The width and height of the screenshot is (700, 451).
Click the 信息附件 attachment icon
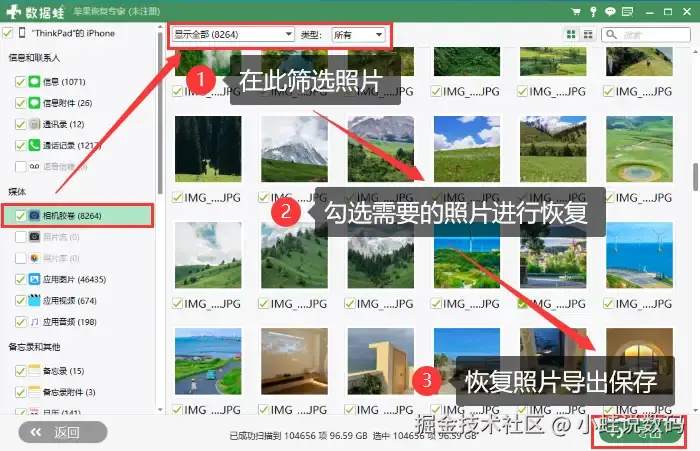34,103
